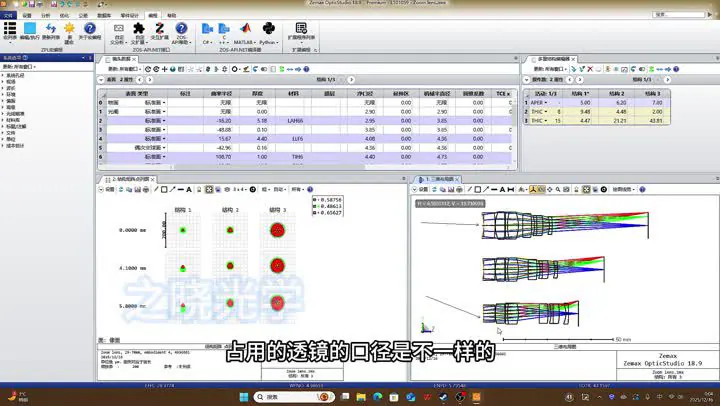The height and width of the screenshot is (406, 720).
Task: Open the About ZPL programming help icon
Action: (x=90, y=28)
